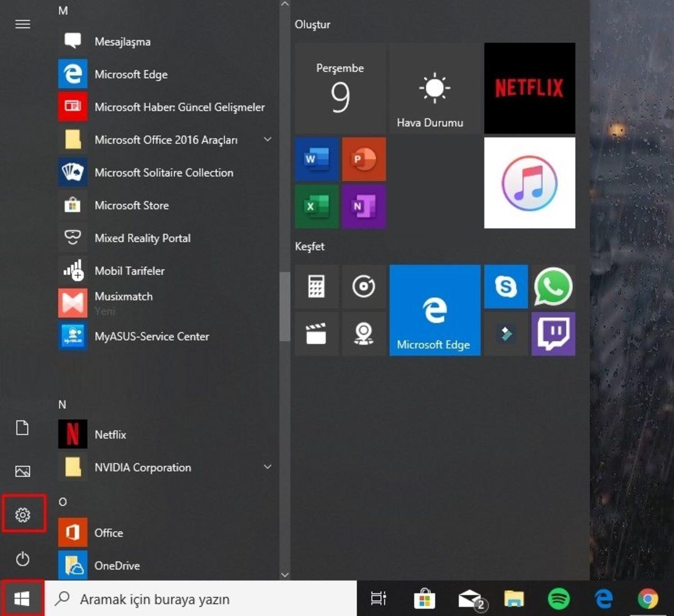Open Task View on the taskbar
The height and width of the screenshot is (616, 674).
click(378, 599)
